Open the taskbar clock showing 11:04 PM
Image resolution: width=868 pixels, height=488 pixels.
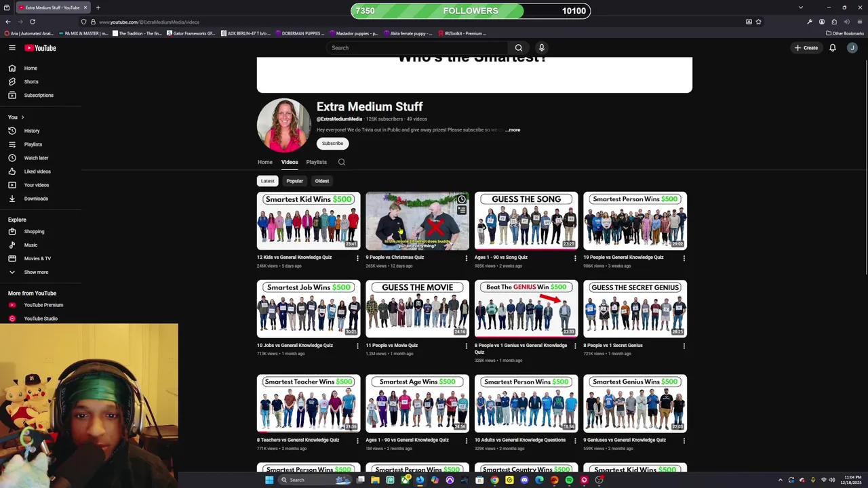click(x=852, y=480)
